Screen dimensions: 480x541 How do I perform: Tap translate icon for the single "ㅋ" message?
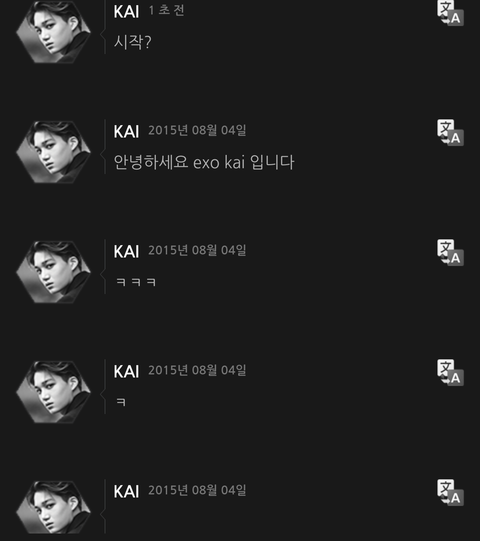(450, 373)
